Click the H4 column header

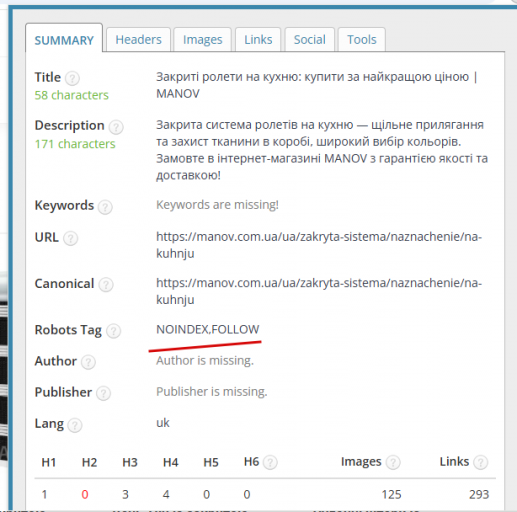point(170,462)
